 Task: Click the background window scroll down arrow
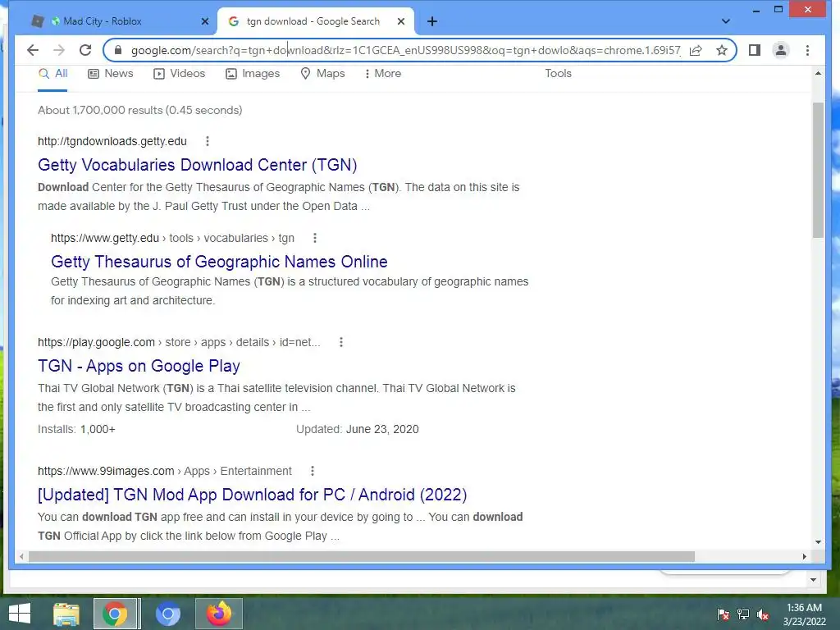click(x=813, y=580)
